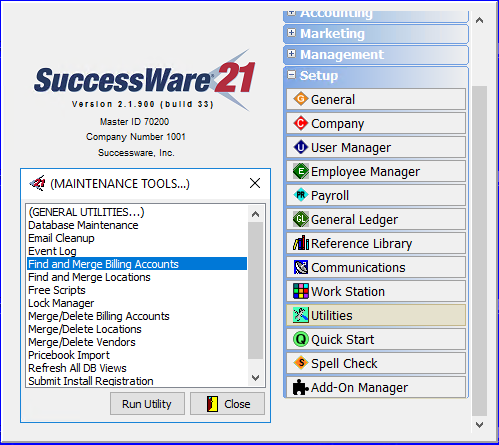Click main menu panel scroll down arrow
The width and height of the screenshot is (499, 445).
(x=479, y=425)
